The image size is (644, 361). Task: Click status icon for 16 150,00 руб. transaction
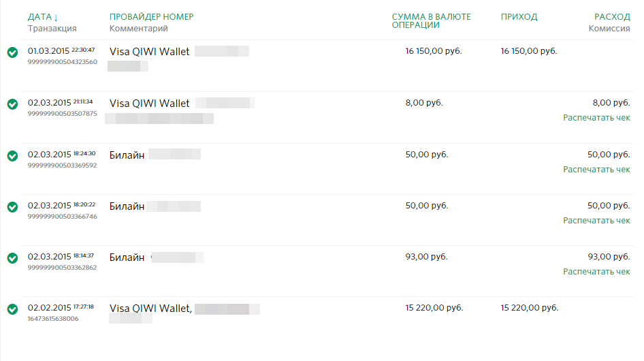(12, 53)
